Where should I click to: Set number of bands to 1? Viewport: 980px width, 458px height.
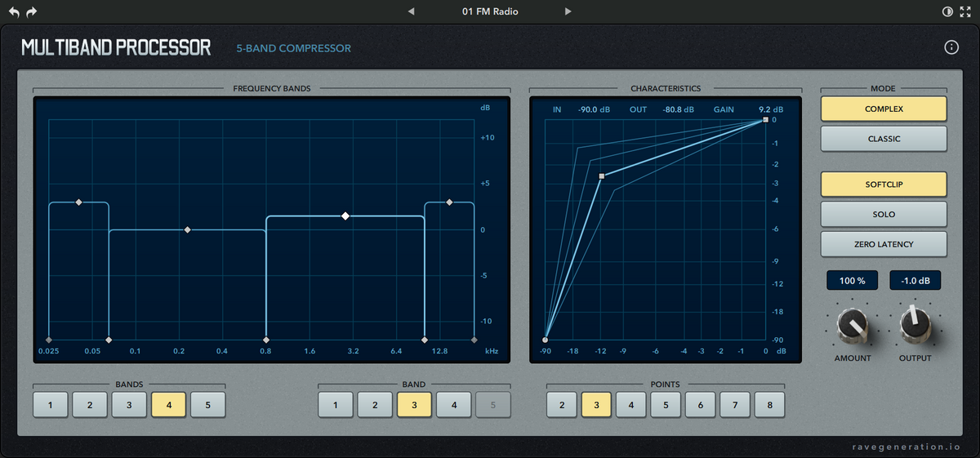[x=51, y=404]
